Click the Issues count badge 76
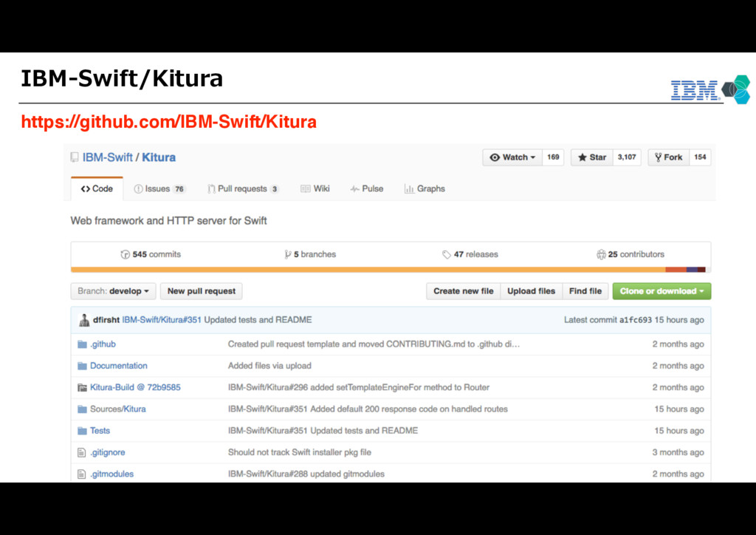Screen dimensions: 756x535 point(179,189)
